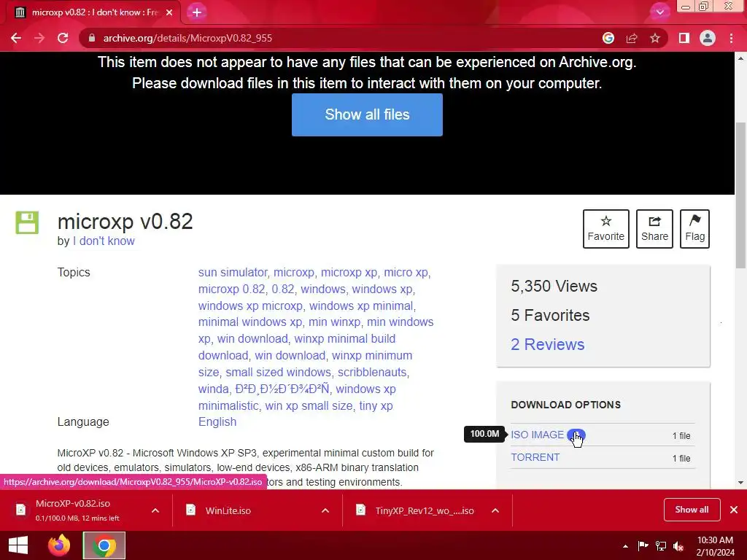Image resolution: width=747 pixels, height=560 pixels.
Task: Open the tab search dropdown arrow
Action: 659,12
